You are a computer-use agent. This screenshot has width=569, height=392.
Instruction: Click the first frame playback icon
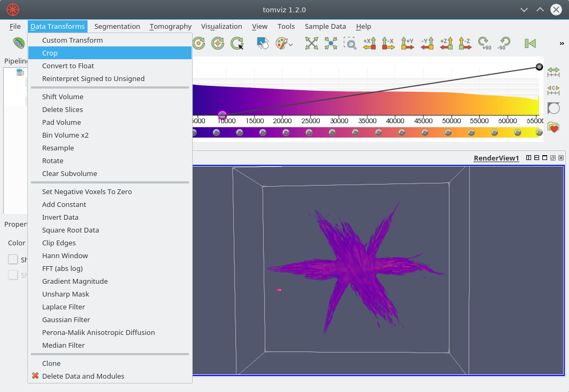pos(530,44)
